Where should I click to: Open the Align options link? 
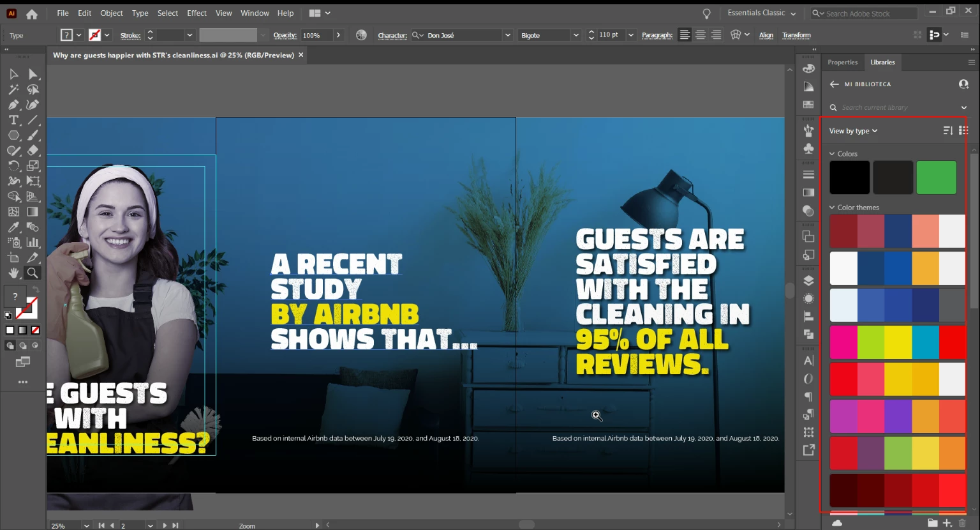tap(766, 35)
